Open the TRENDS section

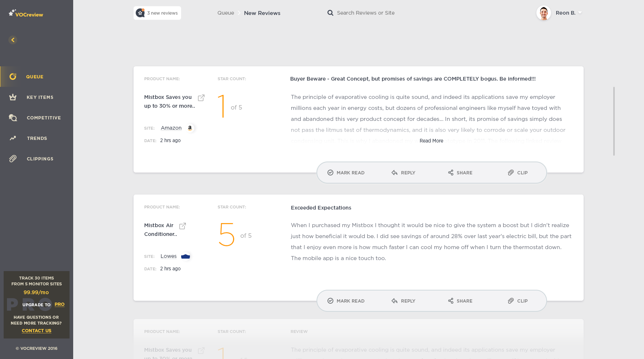[37, 138]
